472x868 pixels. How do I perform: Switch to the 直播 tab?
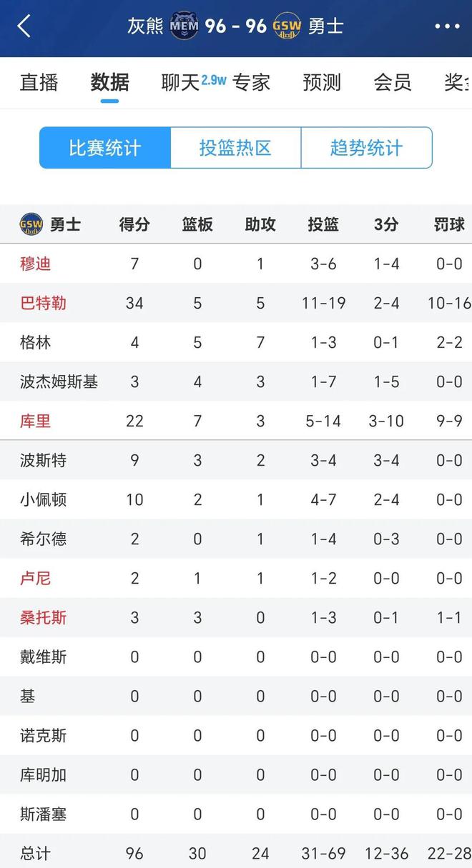pos(39,82)
